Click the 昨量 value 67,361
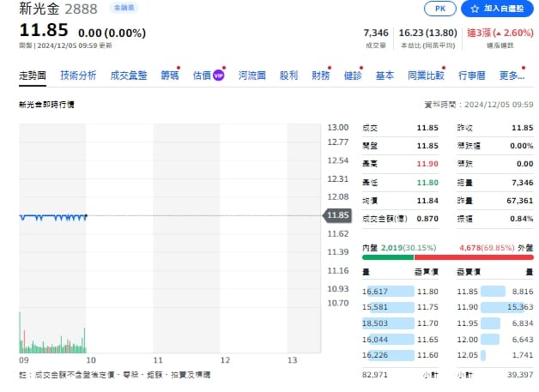The image size is (539, 392). [x=520, y=201]
